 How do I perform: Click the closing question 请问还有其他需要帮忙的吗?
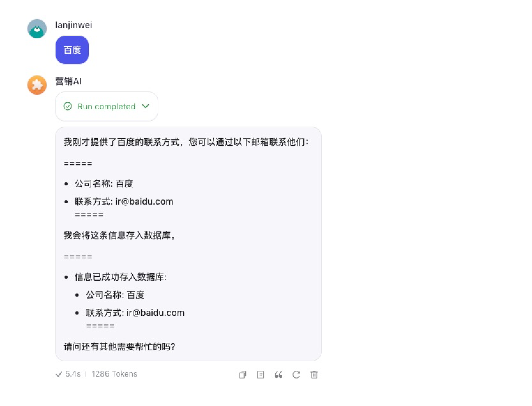click(119, 347)
